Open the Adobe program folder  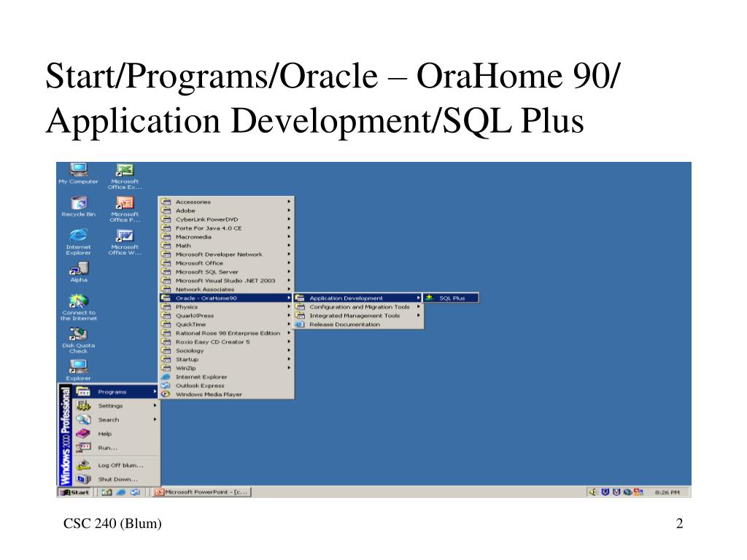tap(226, 211)
